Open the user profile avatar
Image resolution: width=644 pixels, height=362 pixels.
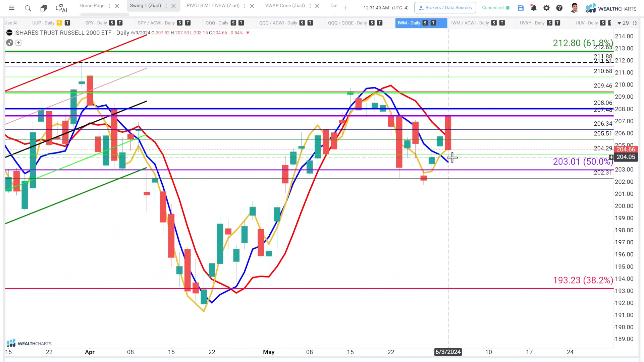tap(574, 8)
